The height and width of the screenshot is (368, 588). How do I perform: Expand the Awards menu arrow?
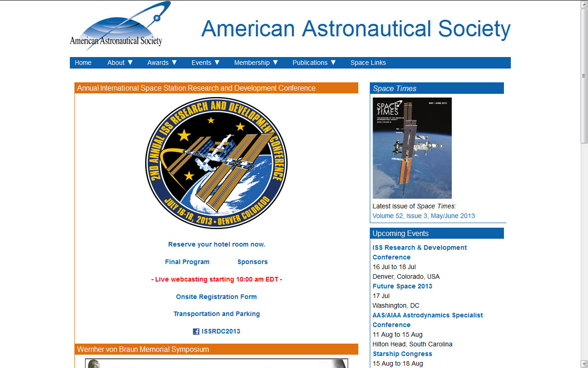coord(175,63)
